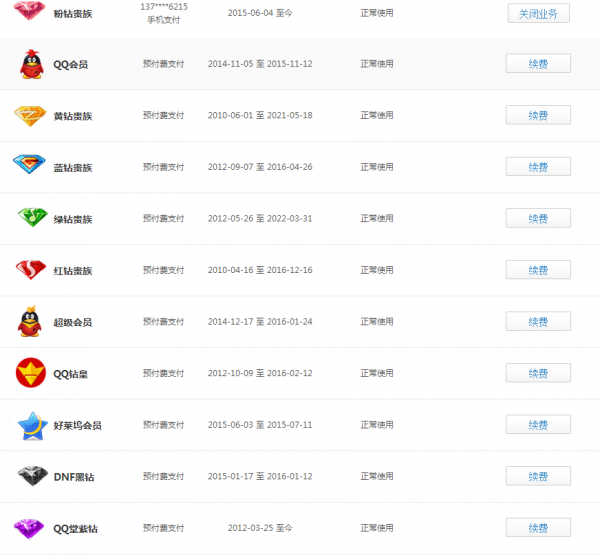This screenshot has height=557, width=600.
Task: Renew QQ堂紫钻 with 续费 button
Action: click(x=538, y=528)
